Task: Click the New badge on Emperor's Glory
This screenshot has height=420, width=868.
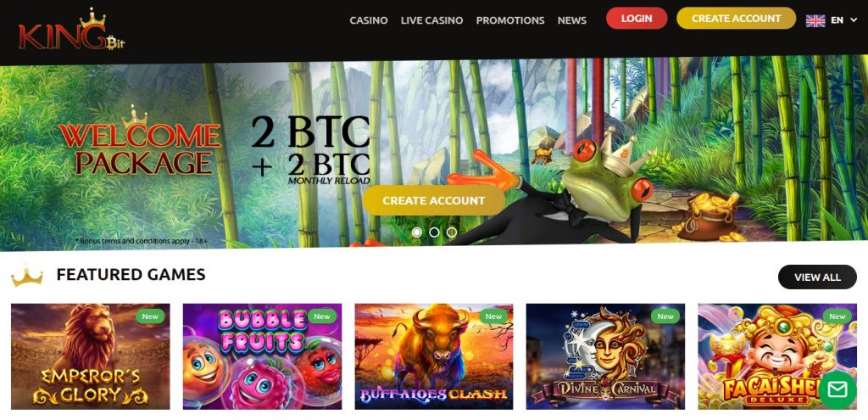Action: pyautogui.click(x=150, y=316)
